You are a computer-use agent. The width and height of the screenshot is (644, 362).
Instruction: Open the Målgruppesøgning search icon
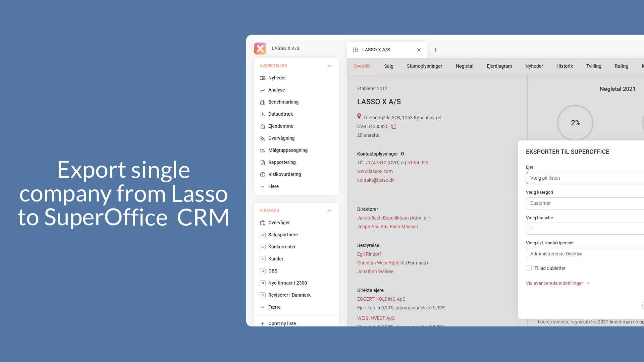(x=263, y=150)
